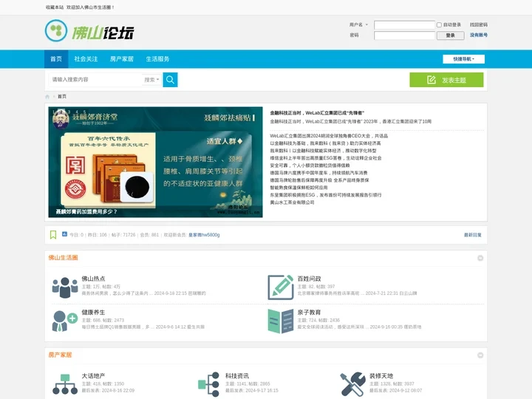Click 没有账号 register link
Viewport: 532px width, 399px height.
(478, 35)
